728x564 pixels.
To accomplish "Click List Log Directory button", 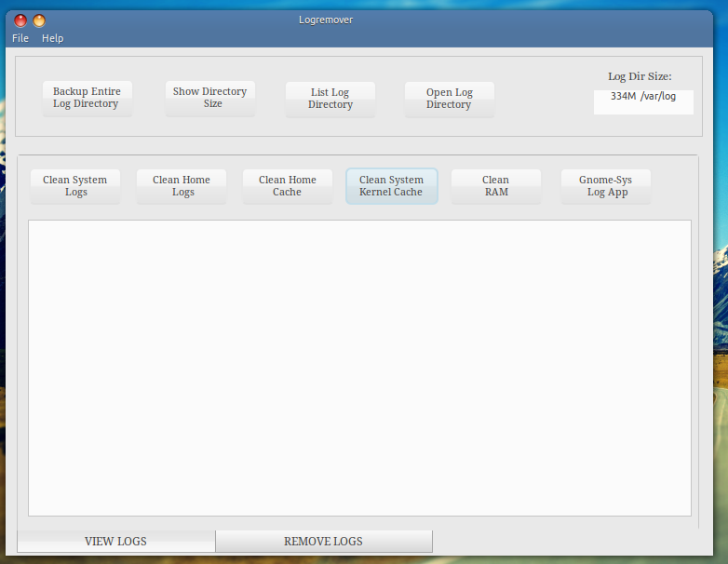I will tap(330, 99).
